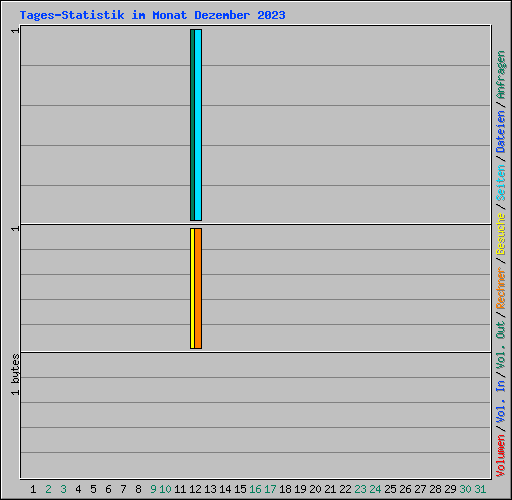Click the Anfragen legend label
The height and width of the screenshot is (500, 512).
point(500,75)
